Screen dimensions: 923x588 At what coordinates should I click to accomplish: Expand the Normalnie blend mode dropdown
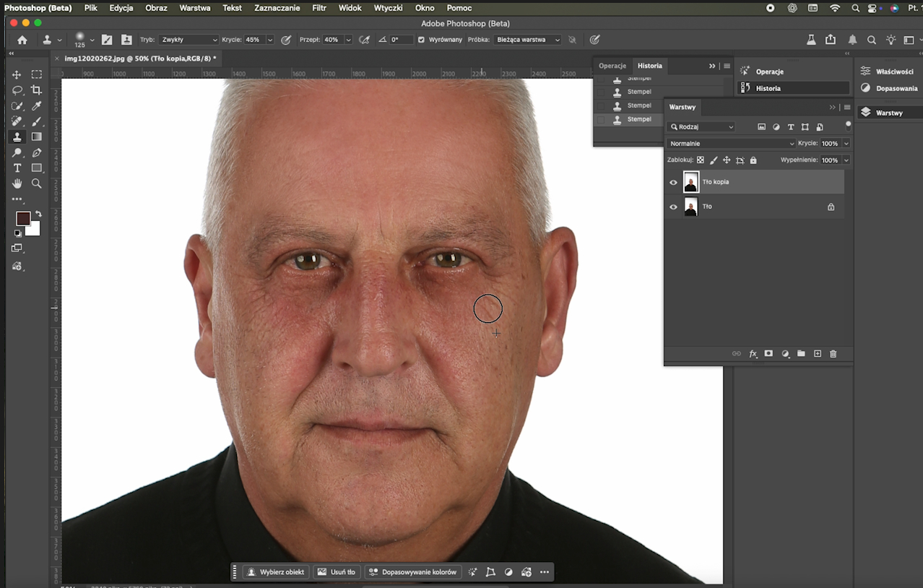(x=731, y=144)
